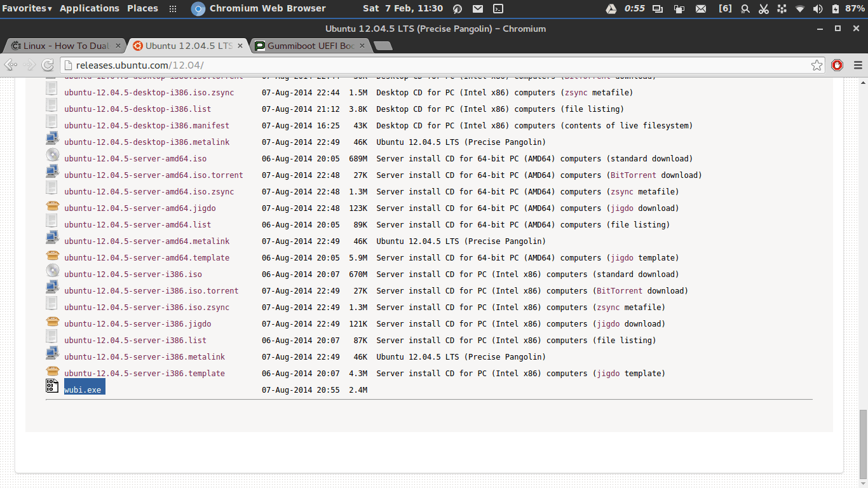Open ubuntu-12.04.5-desktop-i386.iso.zsync link
This screenshot has height=488, width=868.
(149, 93)
